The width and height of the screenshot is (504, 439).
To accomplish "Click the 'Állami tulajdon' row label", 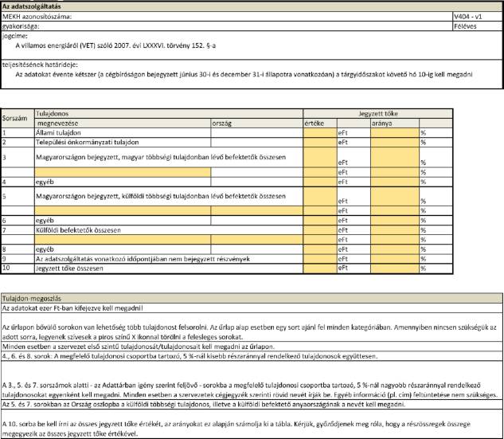I will [x=58, y=133].
